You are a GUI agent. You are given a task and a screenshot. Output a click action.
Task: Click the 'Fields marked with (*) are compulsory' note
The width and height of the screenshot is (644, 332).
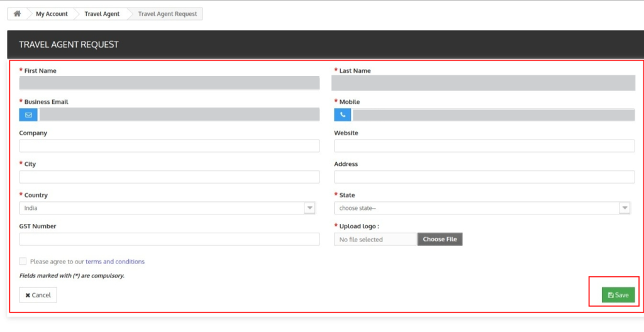click(72, 275)
